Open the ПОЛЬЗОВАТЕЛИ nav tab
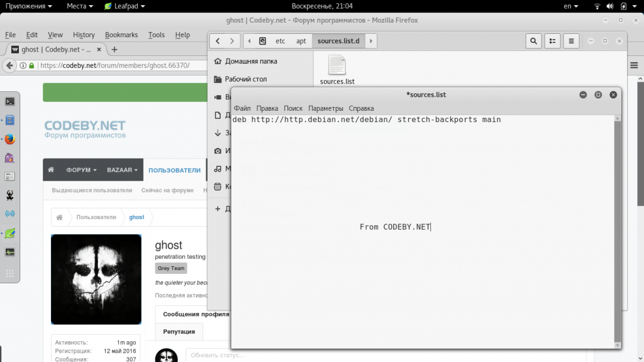The image size is (644, 362). point(175,170)
